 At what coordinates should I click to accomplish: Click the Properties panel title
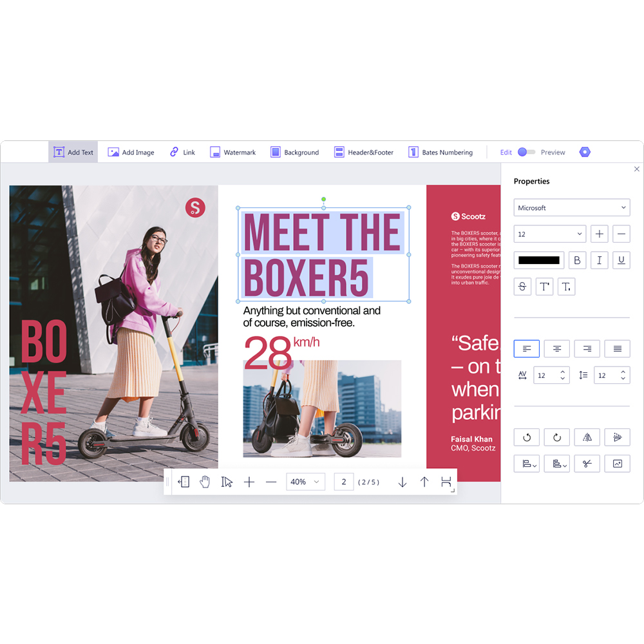tap(531, 181)
